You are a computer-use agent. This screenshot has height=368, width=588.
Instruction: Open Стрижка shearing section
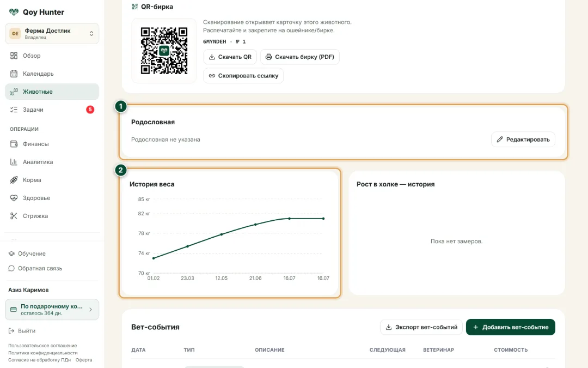pos(52,216)
